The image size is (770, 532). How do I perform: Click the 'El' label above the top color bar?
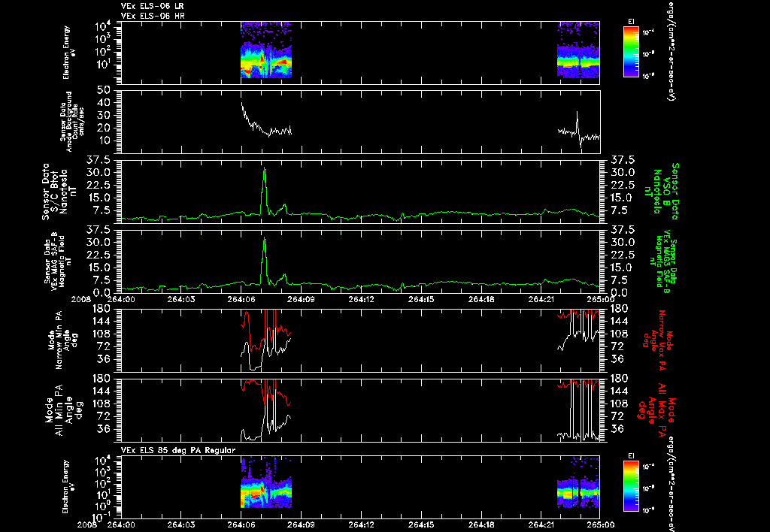pyautogui.click(x=631, y=22)
